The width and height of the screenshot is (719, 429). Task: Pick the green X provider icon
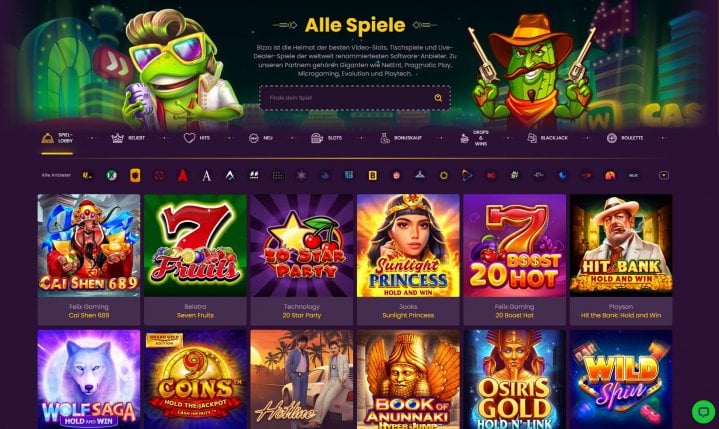111,175
